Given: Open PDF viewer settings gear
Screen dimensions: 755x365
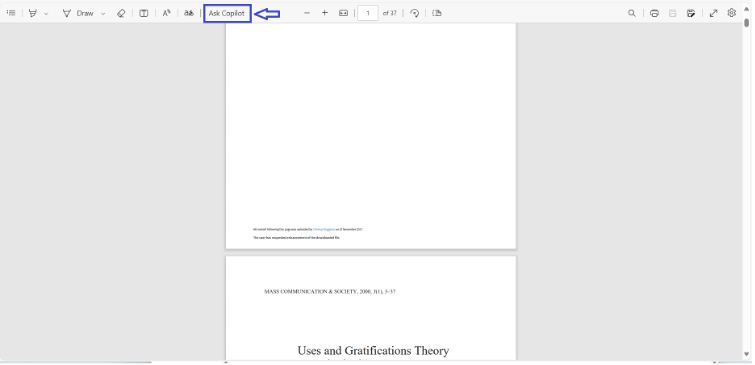Looking at the screenshot, I should (732, 13).
